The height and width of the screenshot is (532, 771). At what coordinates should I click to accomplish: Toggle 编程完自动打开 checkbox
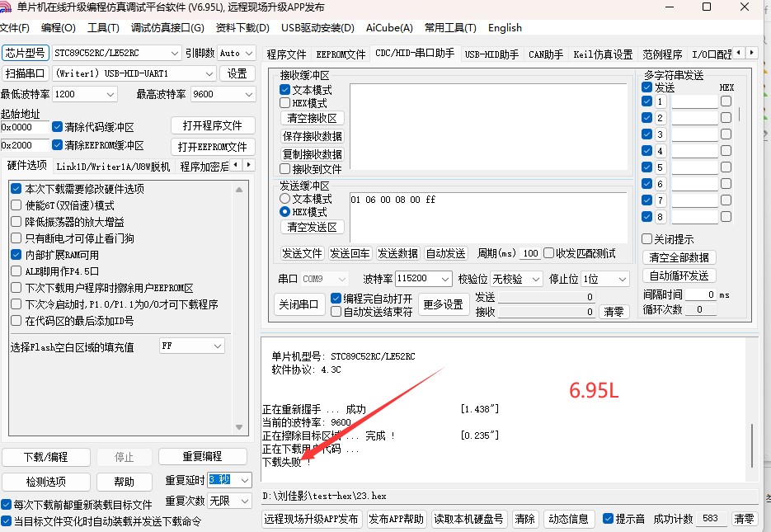(336, 298)
